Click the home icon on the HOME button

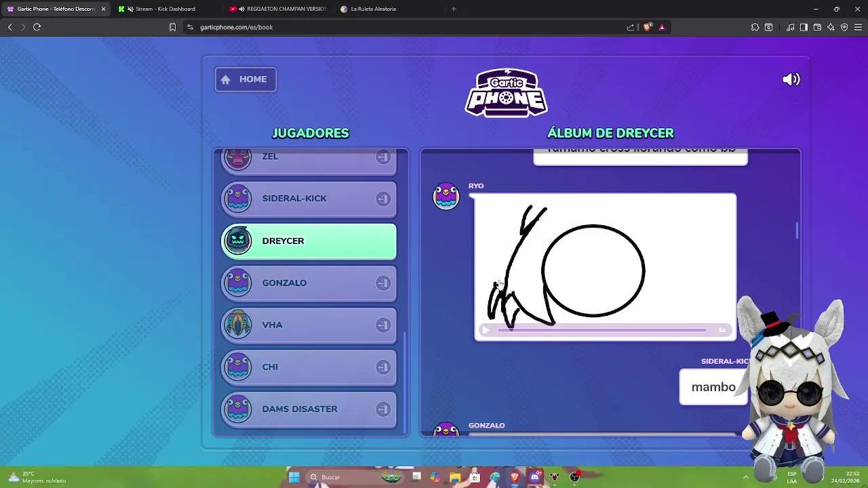coord(225,79)
